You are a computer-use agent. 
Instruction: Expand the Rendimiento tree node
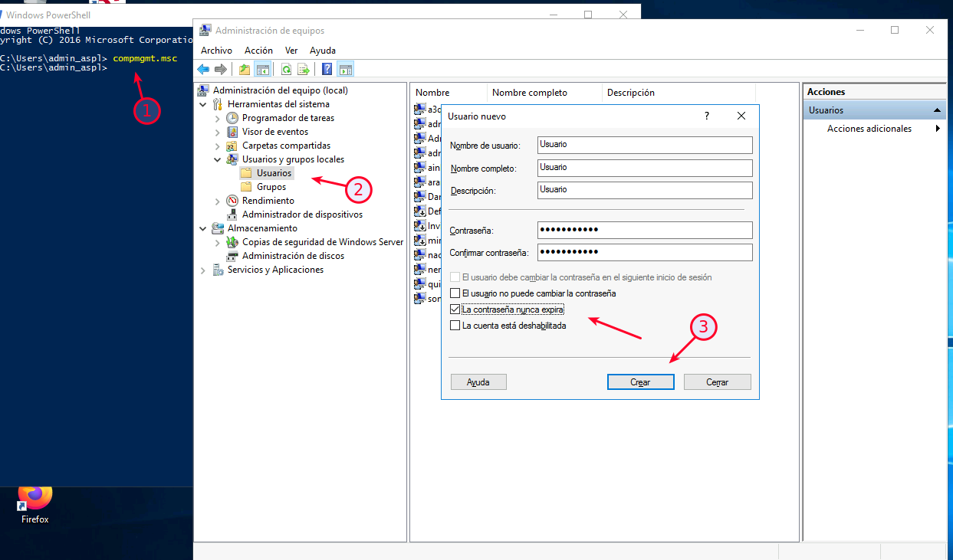click(x=217, y=201)
